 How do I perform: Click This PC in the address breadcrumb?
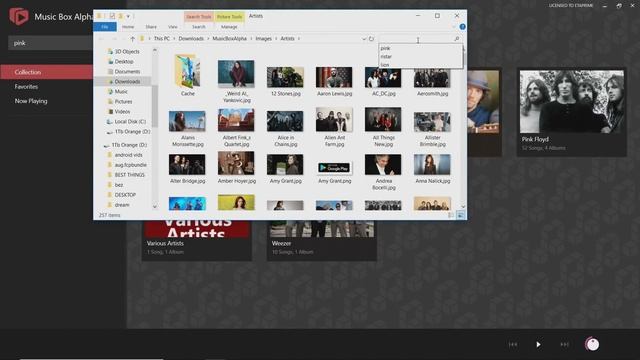pyautogui.click(x=162, y=38)
